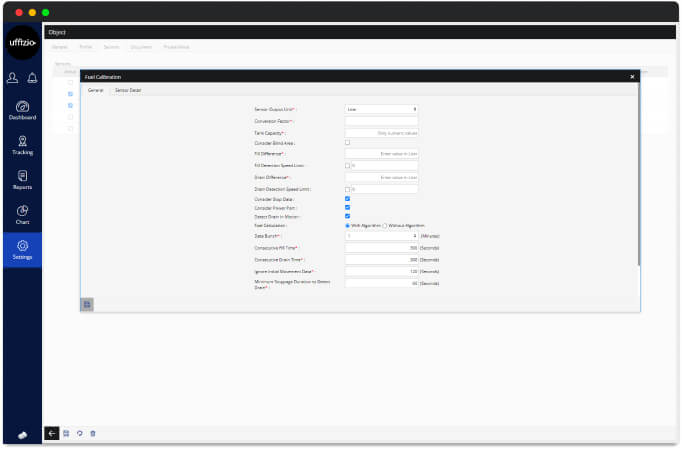Click the refresh icon in bottom toolbar

[x=80, y=433]
